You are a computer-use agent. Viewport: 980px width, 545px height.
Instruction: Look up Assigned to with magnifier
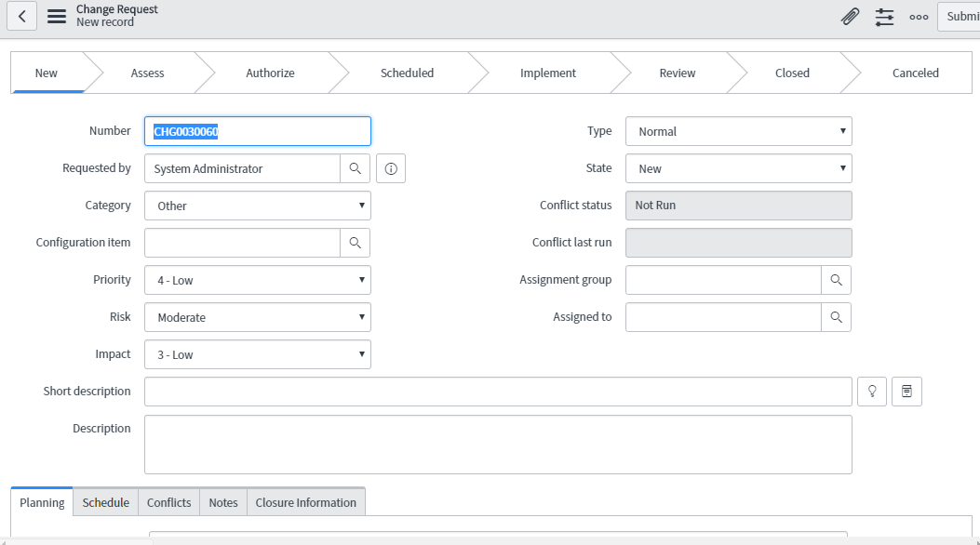pyautogui.click(x=837, y=317)
